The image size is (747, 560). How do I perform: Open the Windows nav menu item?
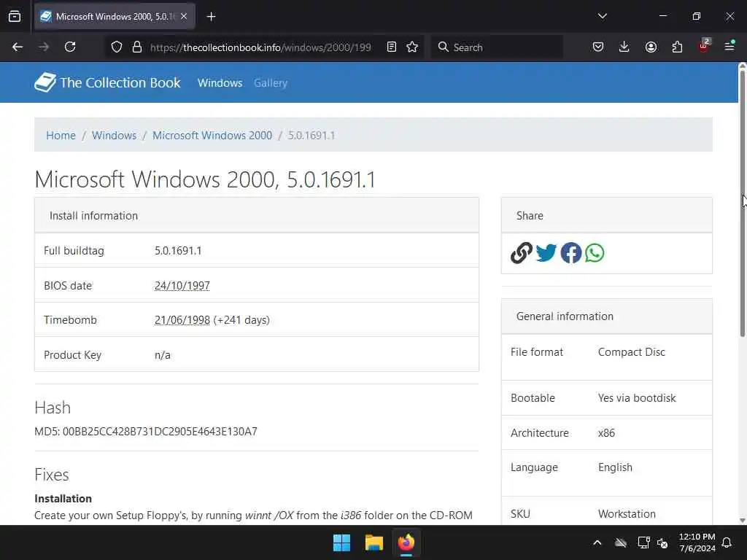(x=220, y=83)
